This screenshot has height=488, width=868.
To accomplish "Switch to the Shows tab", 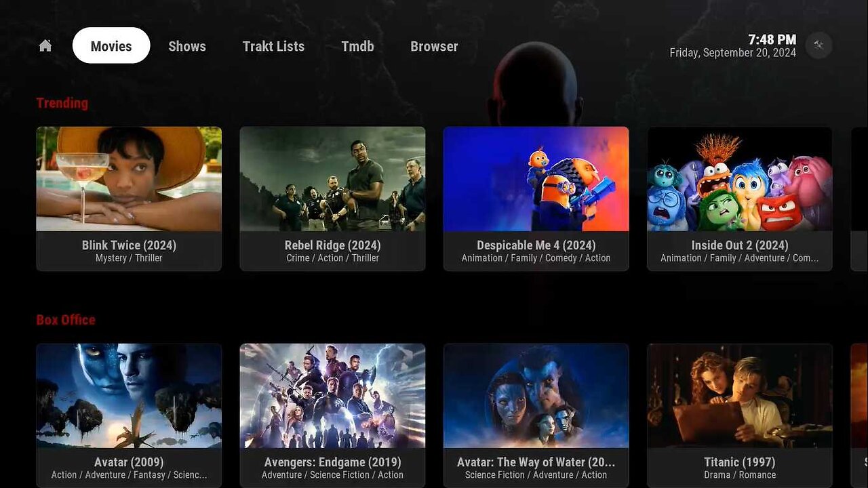I will click(187, 46).
